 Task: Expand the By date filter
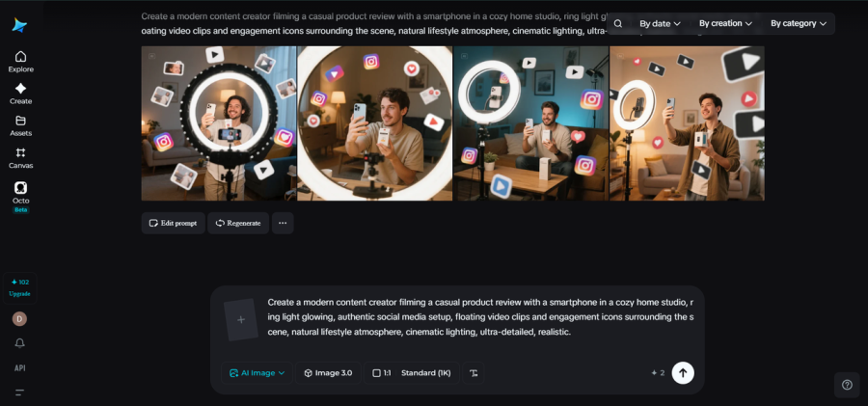[660, 23]
